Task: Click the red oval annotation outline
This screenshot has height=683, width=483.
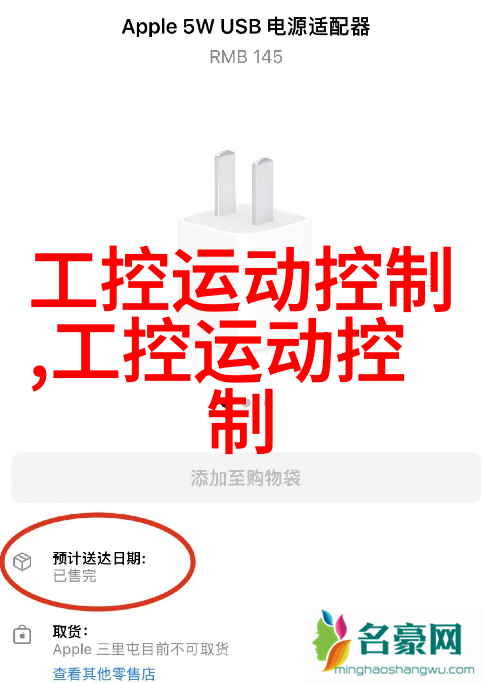Action: [98, 561]
